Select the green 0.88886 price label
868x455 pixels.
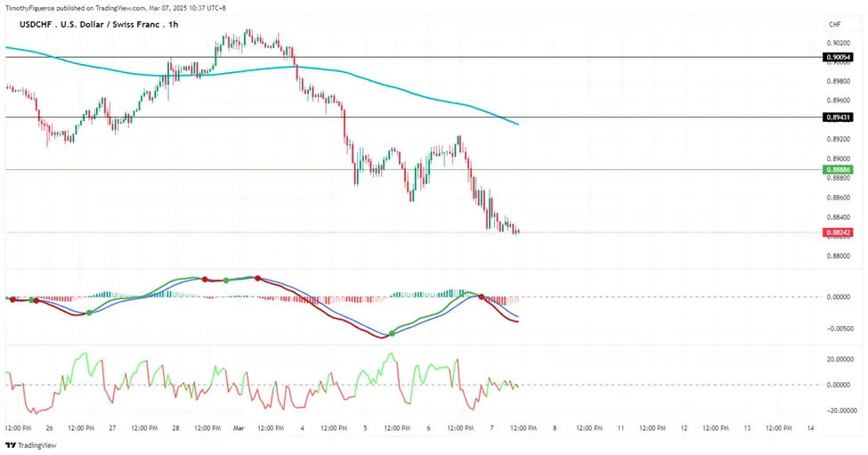[x=838, y=170]
